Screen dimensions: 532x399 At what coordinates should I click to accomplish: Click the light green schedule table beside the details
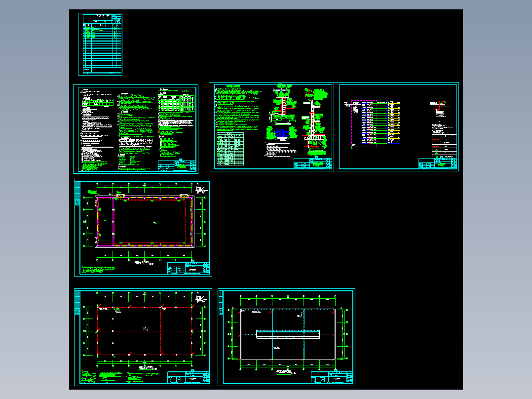[230, 149]
